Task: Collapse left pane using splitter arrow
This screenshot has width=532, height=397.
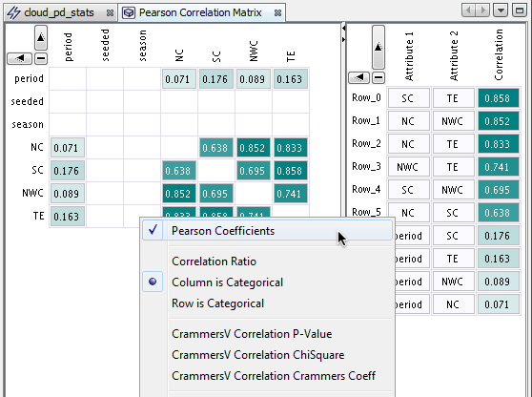Action: (343, 29)
